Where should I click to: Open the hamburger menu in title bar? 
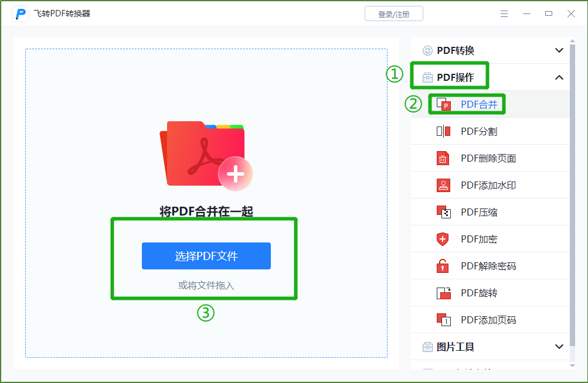point(504,14)
